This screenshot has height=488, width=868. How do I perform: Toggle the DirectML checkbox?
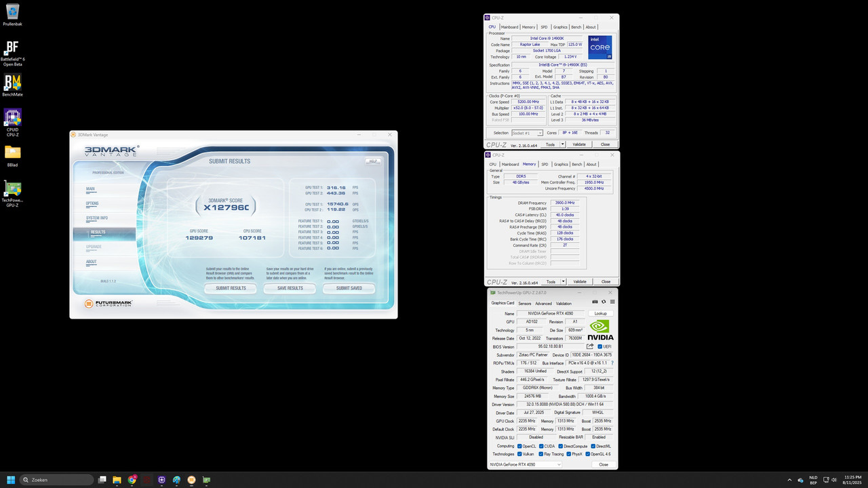[593, 446]
